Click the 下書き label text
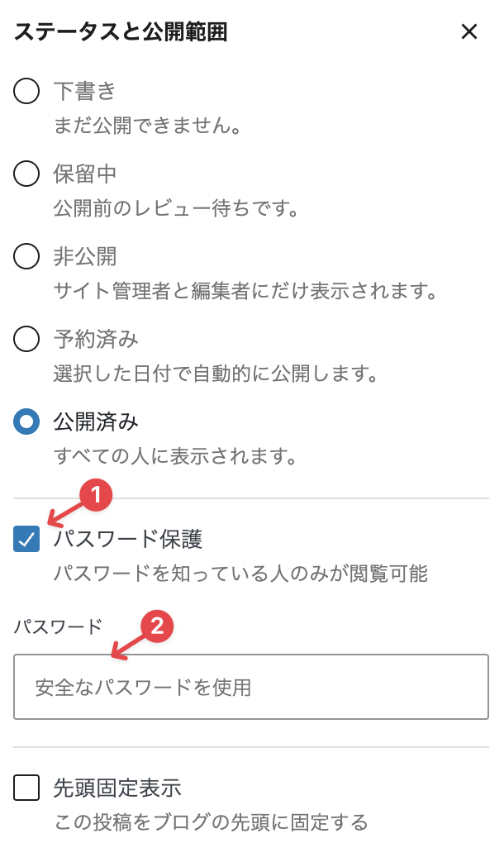 (x=85, y=91)
